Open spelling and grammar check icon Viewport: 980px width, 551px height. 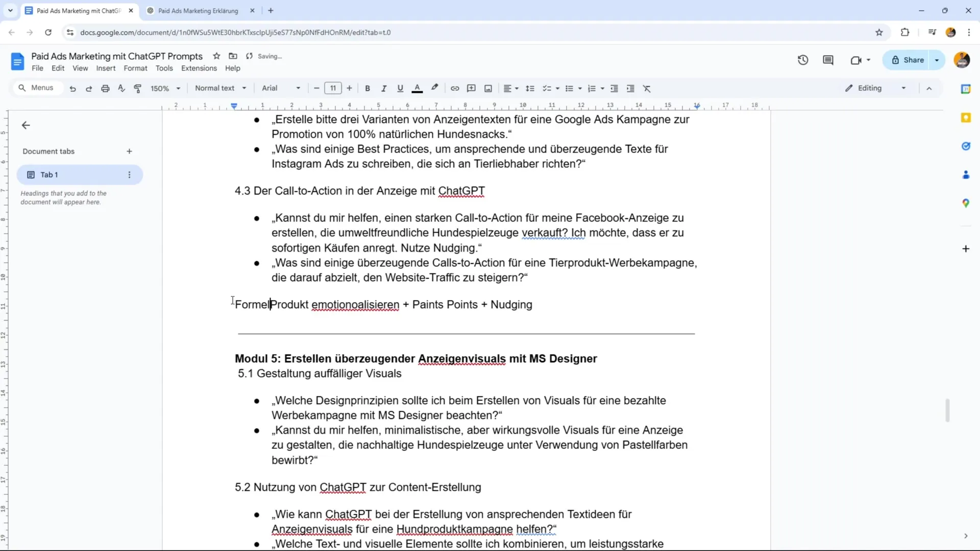[x=121, y=88]
